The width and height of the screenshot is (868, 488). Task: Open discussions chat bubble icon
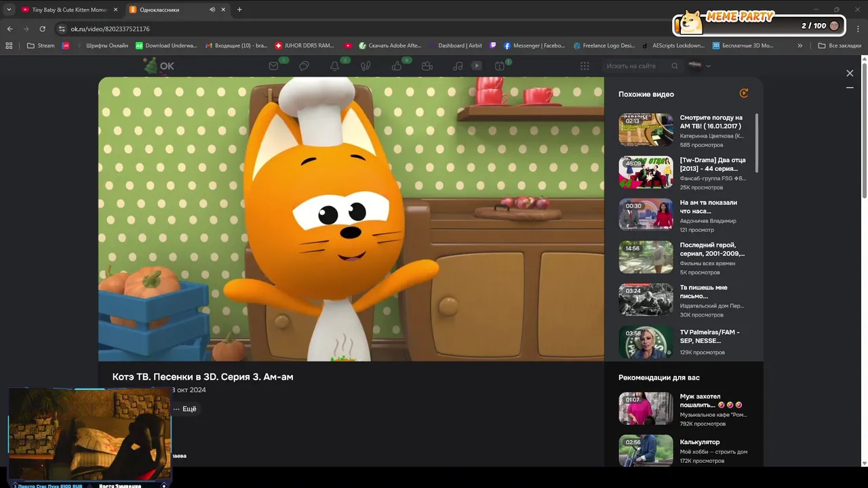tap(304, 66)
